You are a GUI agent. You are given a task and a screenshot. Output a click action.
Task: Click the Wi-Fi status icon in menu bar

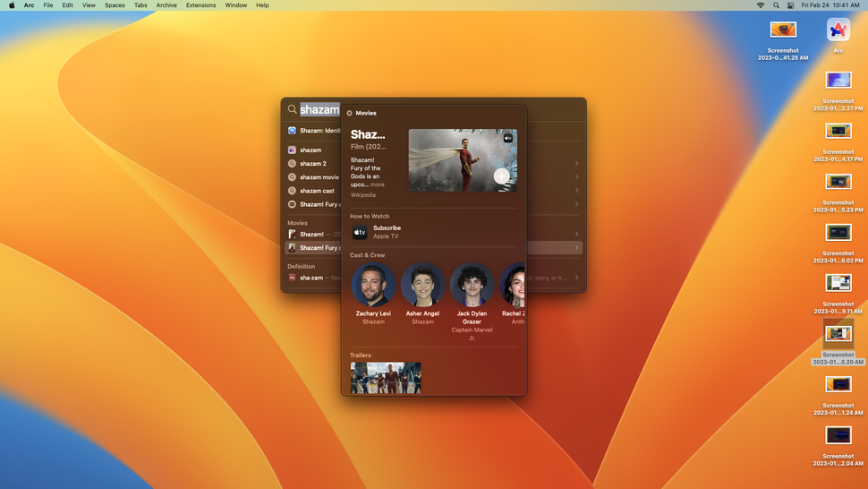click(x=761, y=5)
